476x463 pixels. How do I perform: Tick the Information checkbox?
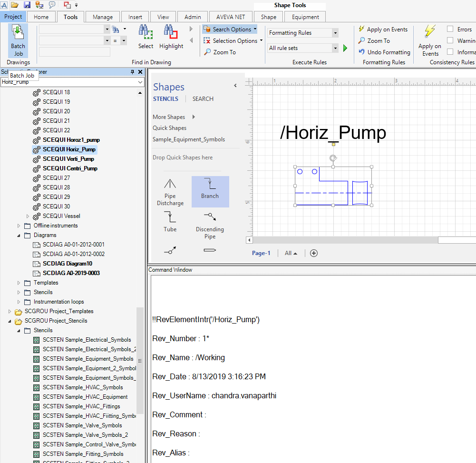(x=450, y=52)
